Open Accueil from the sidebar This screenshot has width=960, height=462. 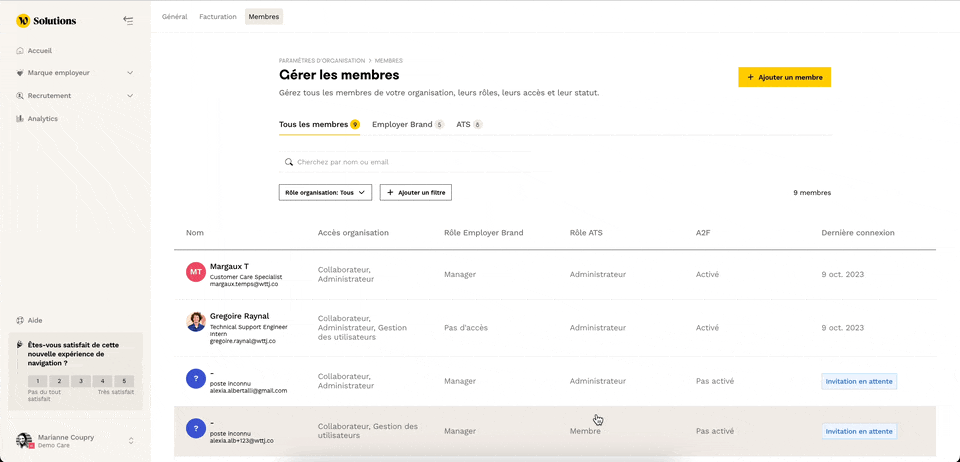(40, 50)
